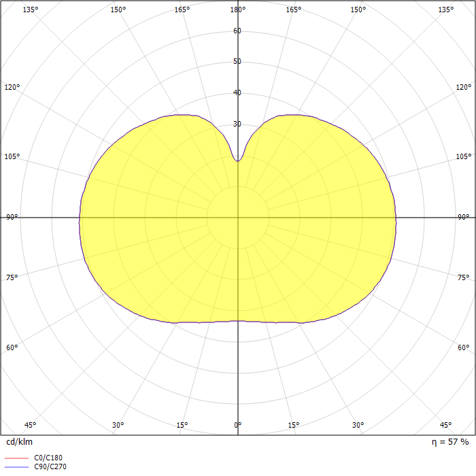Click the left-side 90° angle label

pos(12,217)
